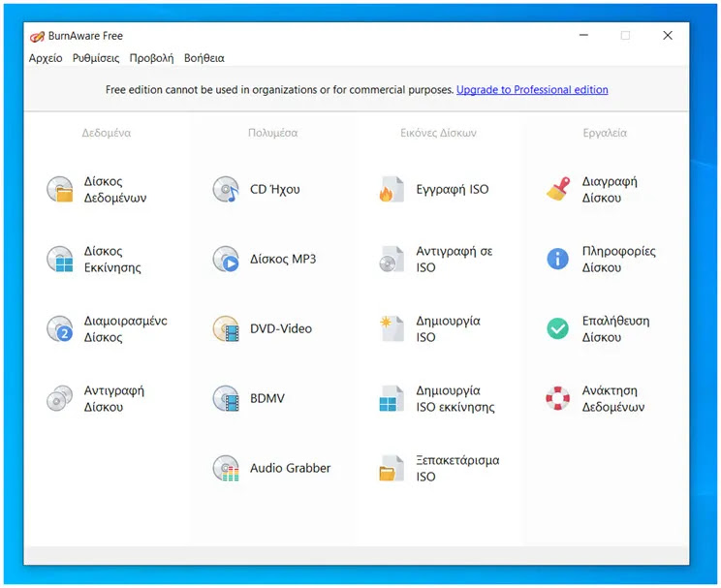Image resolution: width=721 pixels, height=588 pixels.
Task: Click the Δημιουργία ISO text label
Action: [448, 328]
